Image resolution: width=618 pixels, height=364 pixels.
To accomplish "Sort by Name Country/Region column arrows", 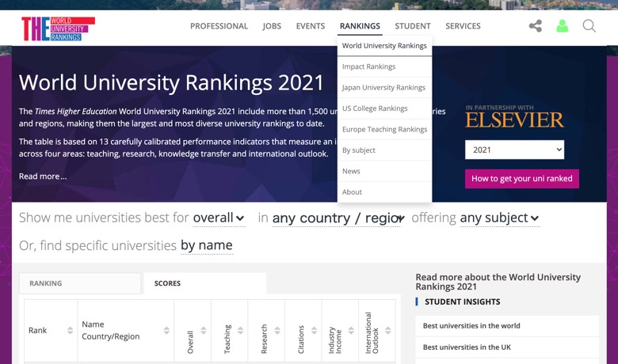I will [x=166, y=331].
